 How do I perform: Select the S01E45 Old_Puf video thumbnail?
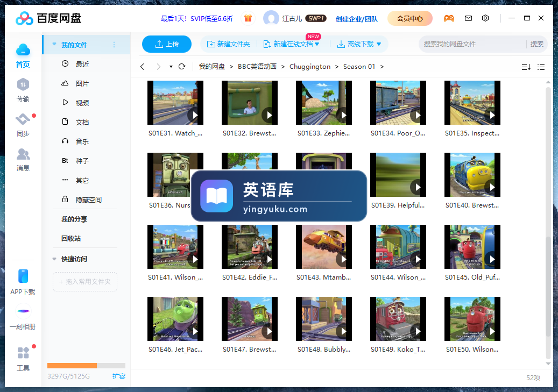click(472, 246)
